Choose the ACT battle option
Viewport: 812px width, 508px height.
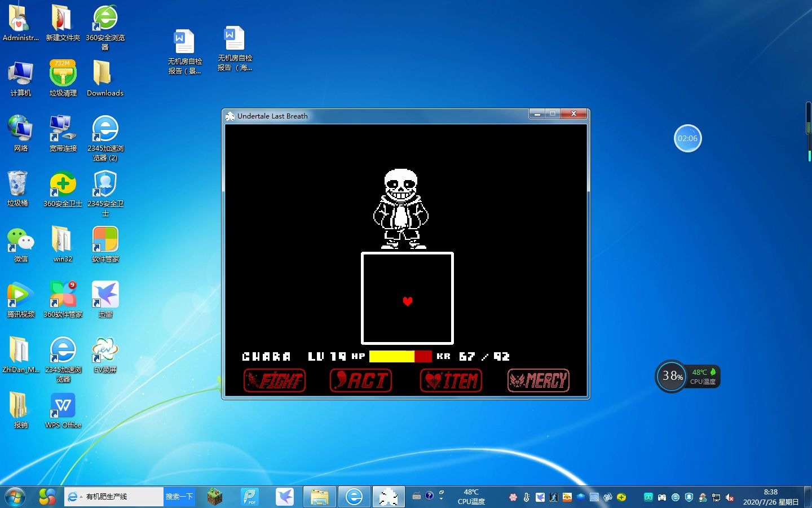(x=361, y=380)
